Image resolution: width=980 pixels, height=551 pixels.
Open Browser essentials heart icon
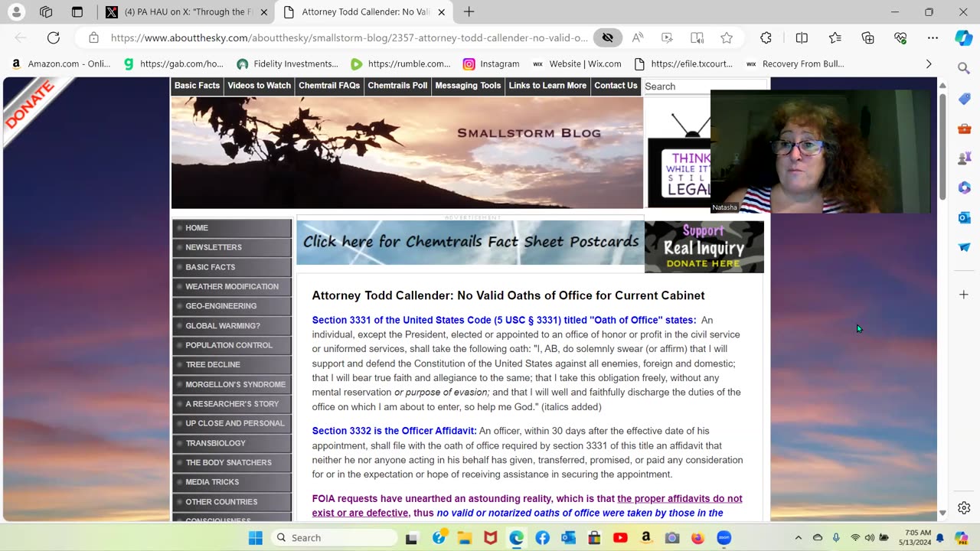(x=900, y=37)
